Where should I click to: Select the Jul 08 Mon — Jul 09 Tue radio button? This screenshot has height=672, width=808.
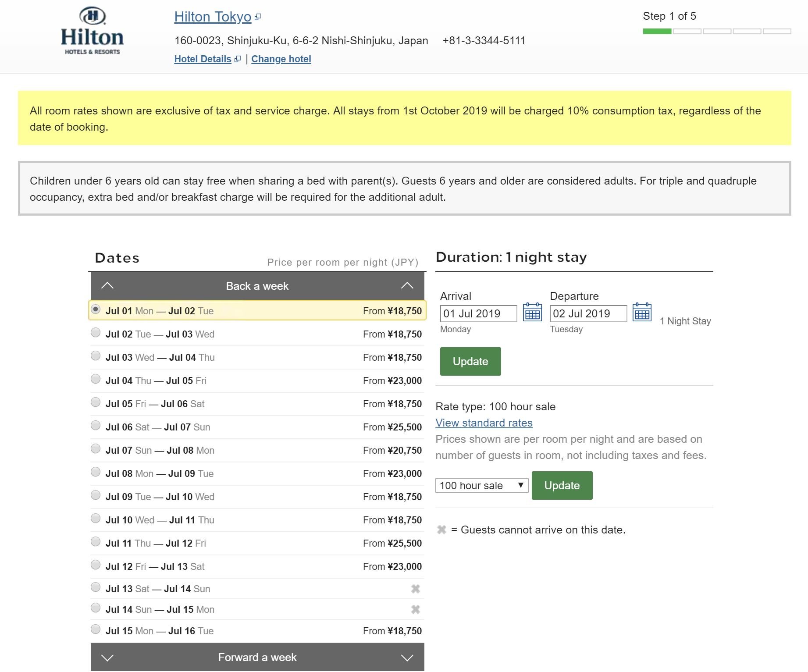pos(96,472)
